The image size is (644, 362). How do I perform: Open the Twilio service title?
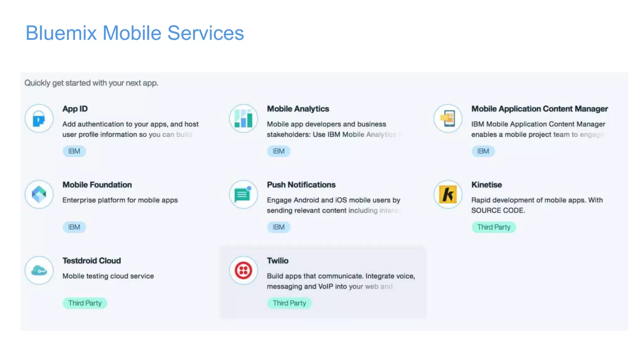pos(277,261)
